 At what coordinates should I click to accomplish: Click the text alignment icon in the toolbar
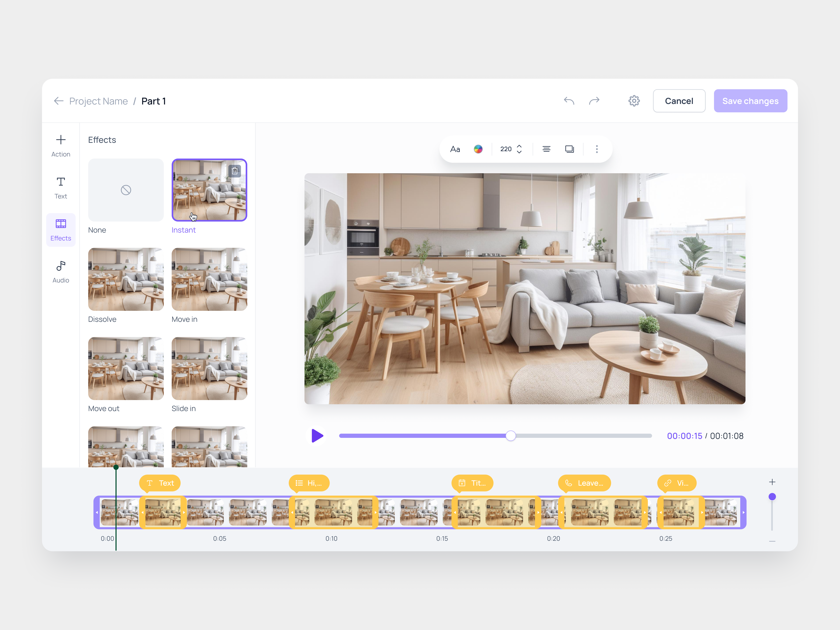(547, 149)
